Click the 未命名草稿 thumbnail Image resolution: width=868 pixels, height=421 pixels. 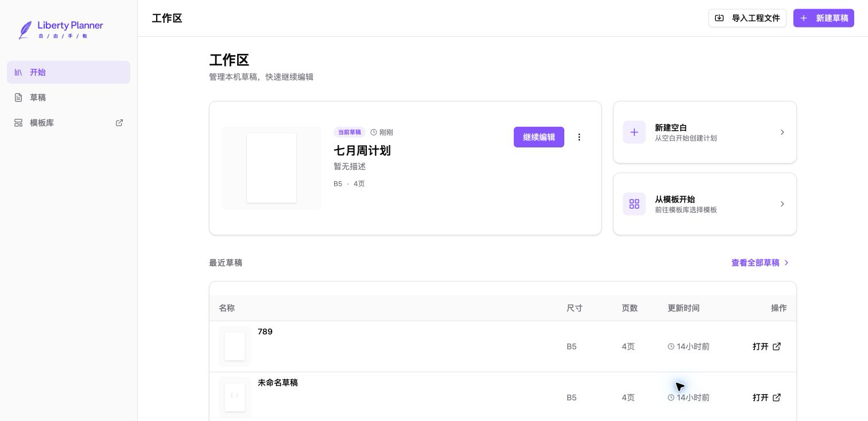click(x=235, y=397)
